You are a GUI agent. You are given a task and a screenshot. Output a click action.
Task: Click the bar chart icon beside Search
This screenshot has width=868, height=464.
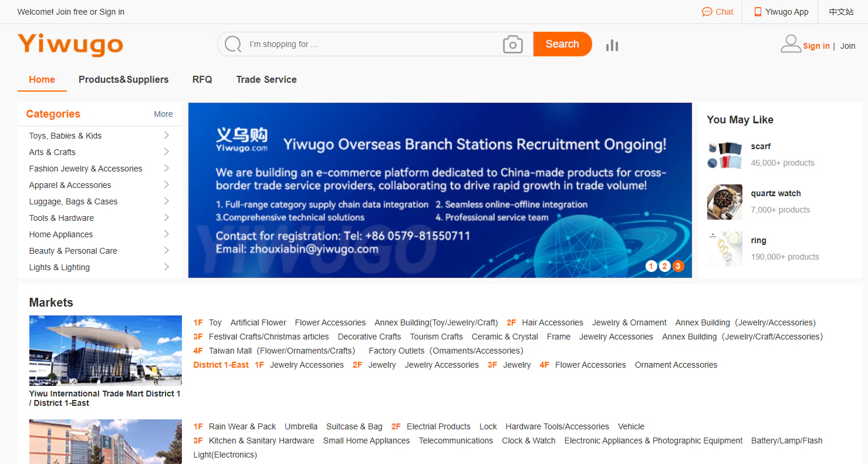click(612, 45)
